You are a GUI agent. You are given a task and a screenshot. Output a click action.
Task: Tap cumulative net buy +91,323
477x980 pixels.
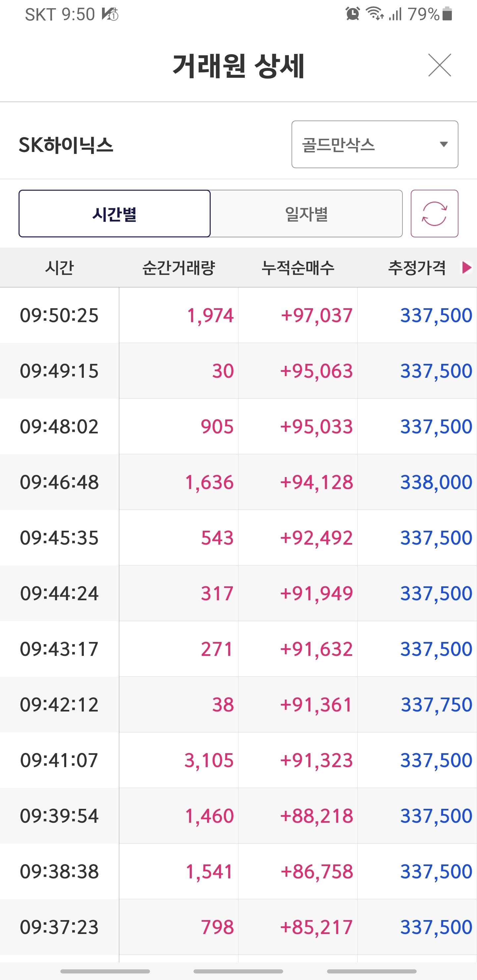tap(316, 760)
